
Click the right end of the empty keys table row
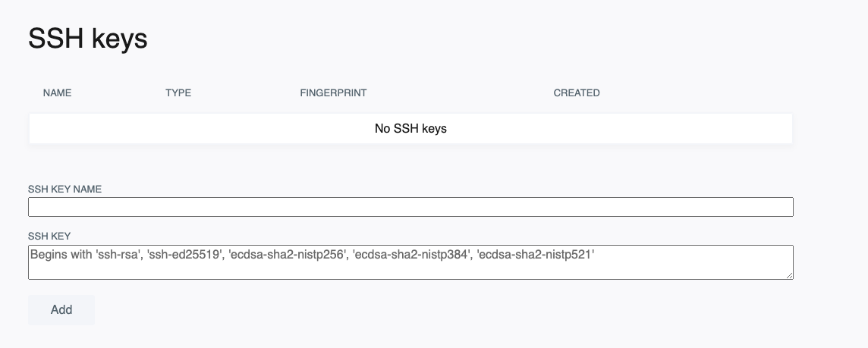coord(774,129)
